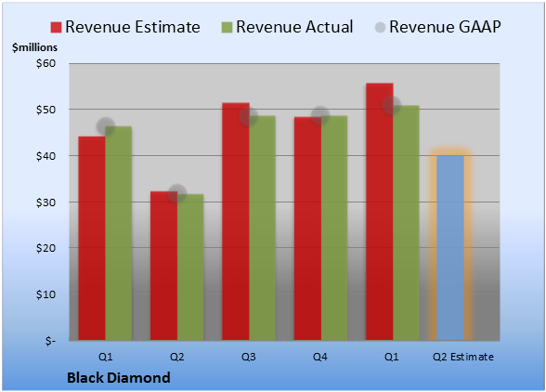Click the "Q3" quarter label
This screenshot has height=392, width=546.
(x=249, y=357)
